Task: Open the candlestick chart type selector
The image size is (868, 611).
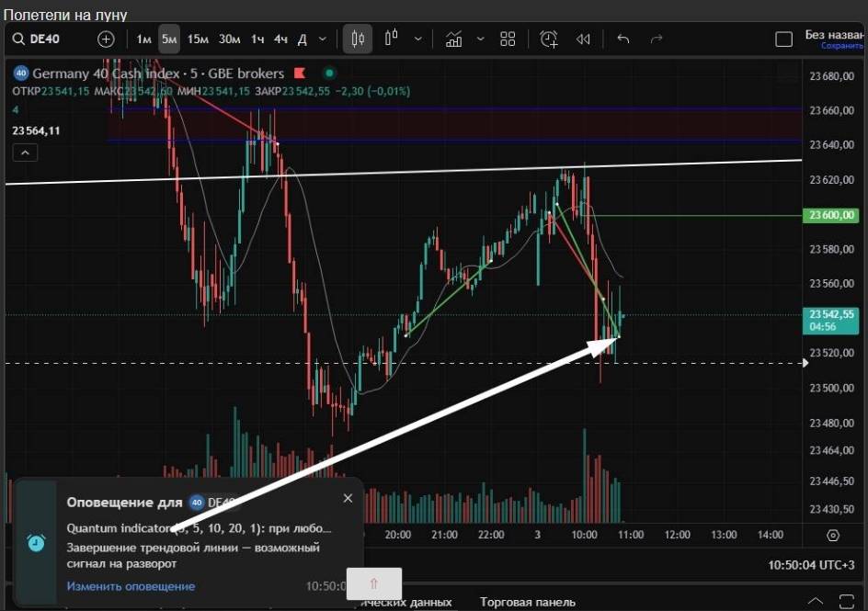Action: point(358,39)
